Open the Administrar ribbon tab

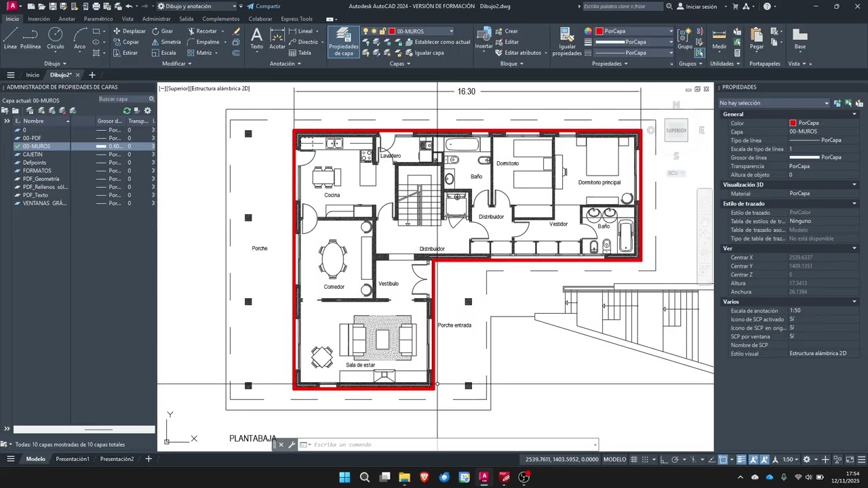tap(156, 19)
